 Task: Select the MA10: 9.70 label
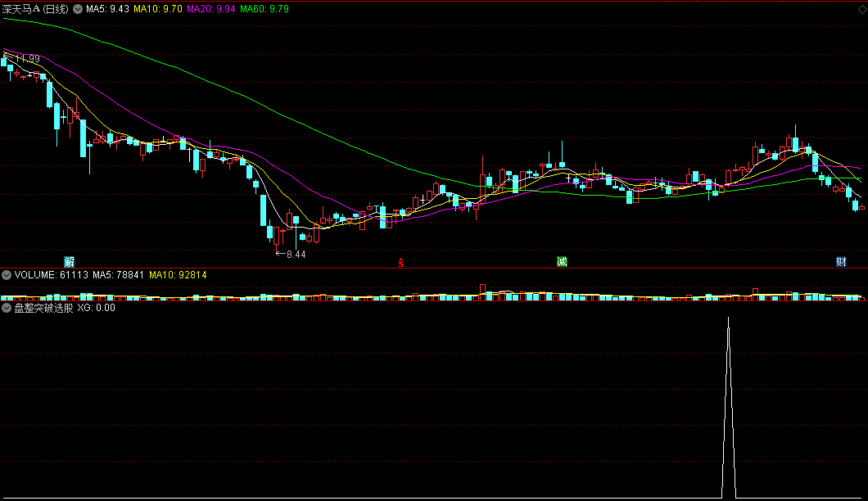(158, 9)
